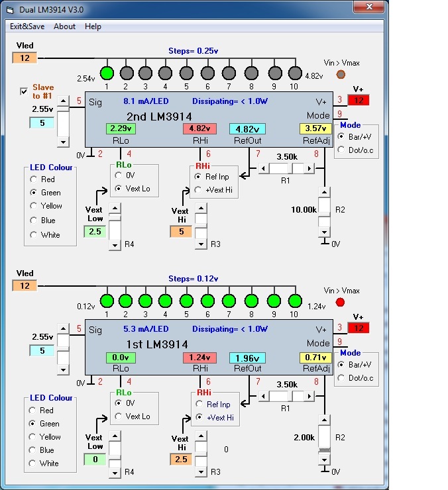Click lit LED 1 of 2nd LM3914

[107, 73]
